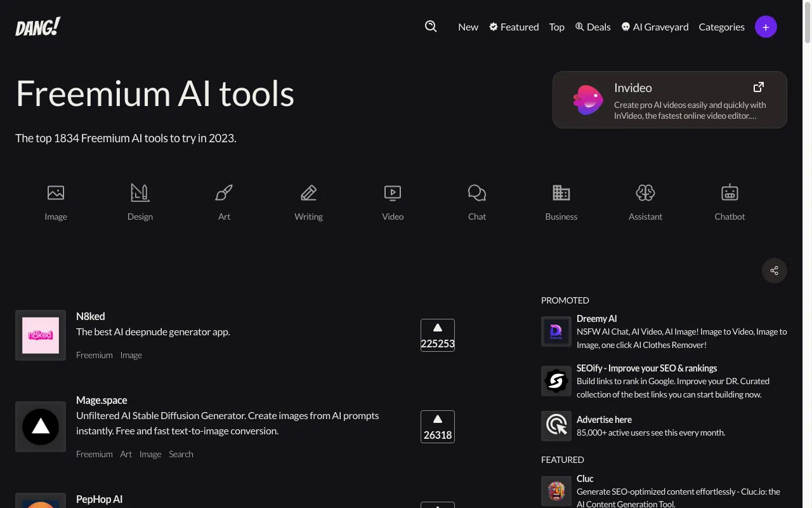The image size is (812, 508).
Task: Open SEOify - Improve your SEO link
Action: coord(646,368)
